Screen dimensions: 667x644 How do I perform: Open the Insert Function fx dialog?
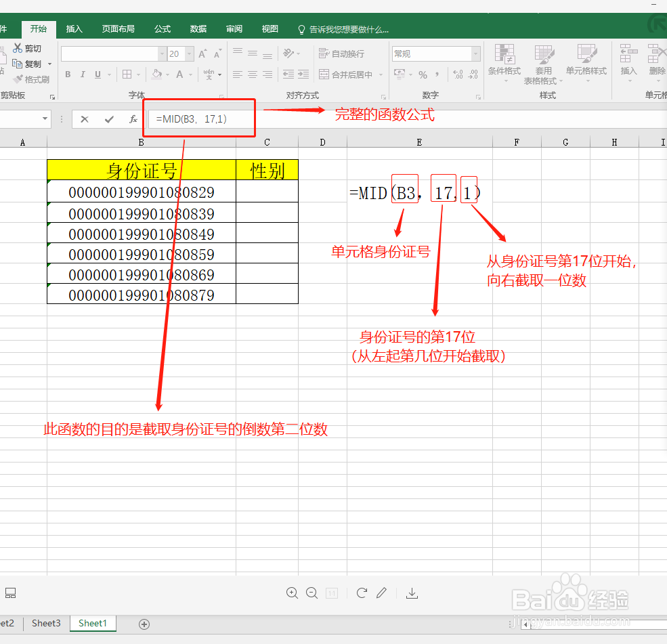pos(133,119)
